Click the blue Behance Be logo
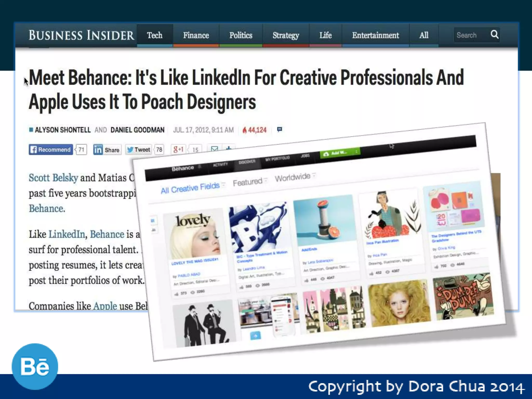The height and width of the screenshot is (399, 532). (x=35, y=367)
